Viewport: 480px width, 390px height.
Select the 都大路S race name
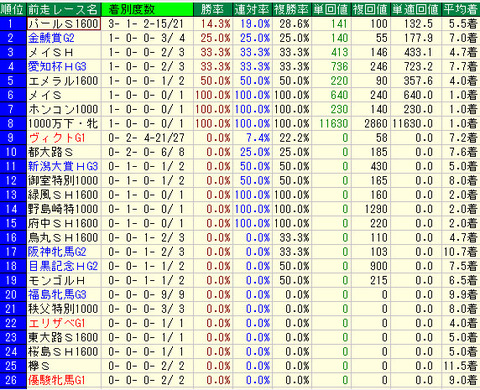click(x=51, y=152)
